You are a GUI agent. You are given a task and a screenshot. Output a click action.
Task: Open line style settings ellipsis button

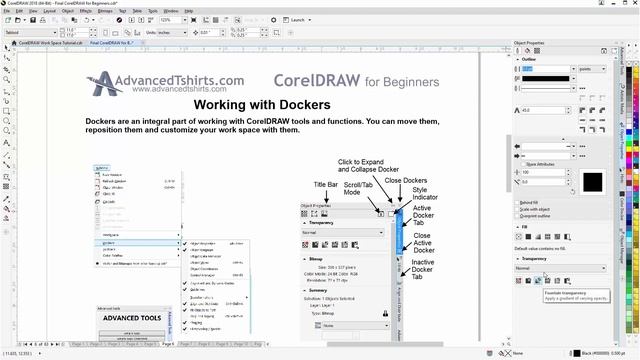[582, 88]
